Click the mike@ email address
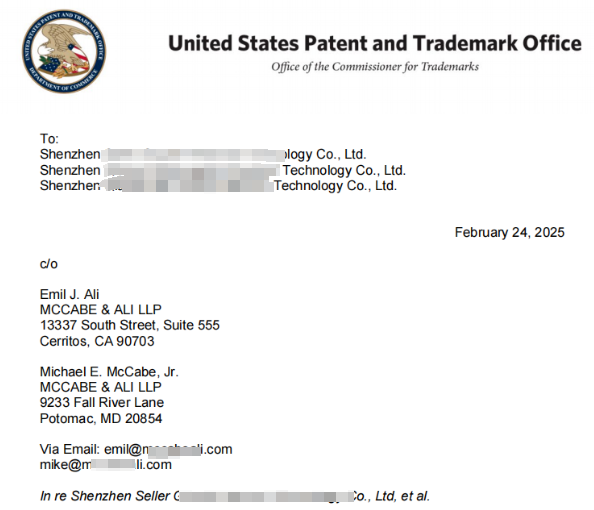 106,465
